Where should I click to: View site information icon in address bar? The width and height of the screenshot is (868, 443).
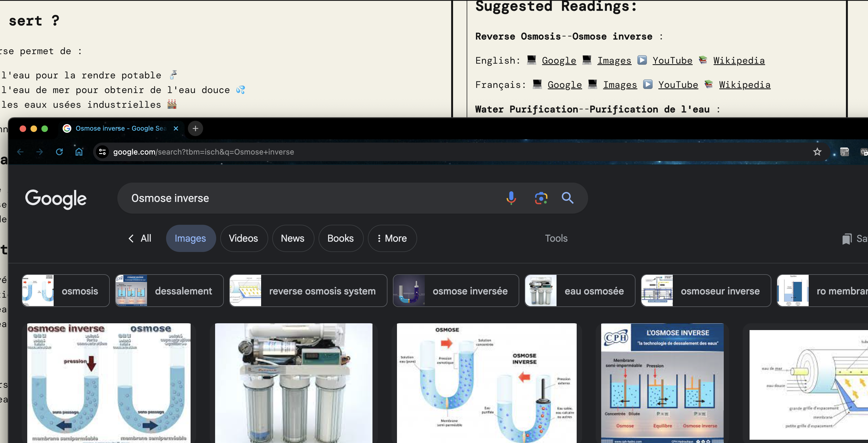pos(102,152)
